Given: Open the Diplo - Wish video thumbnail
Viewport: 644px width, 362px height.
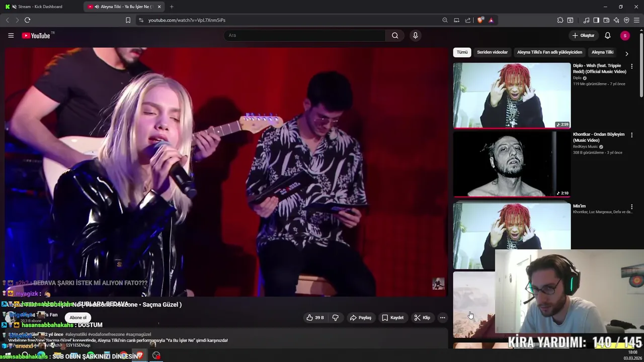Looking at the screenshot, I should tap(512, 96).
